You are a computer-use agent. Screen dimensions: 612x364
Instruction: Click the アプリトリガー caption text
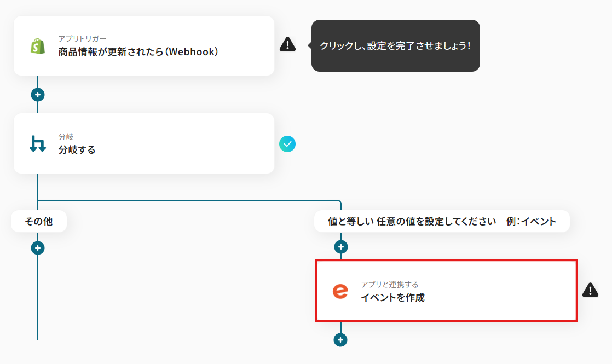pos(82,39)
